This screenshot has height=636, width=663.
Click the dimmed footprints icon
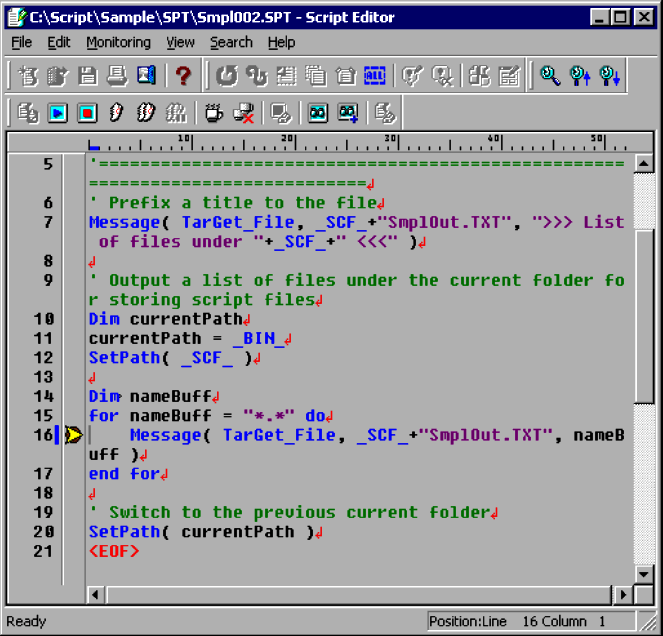click(x=176, y=113)
